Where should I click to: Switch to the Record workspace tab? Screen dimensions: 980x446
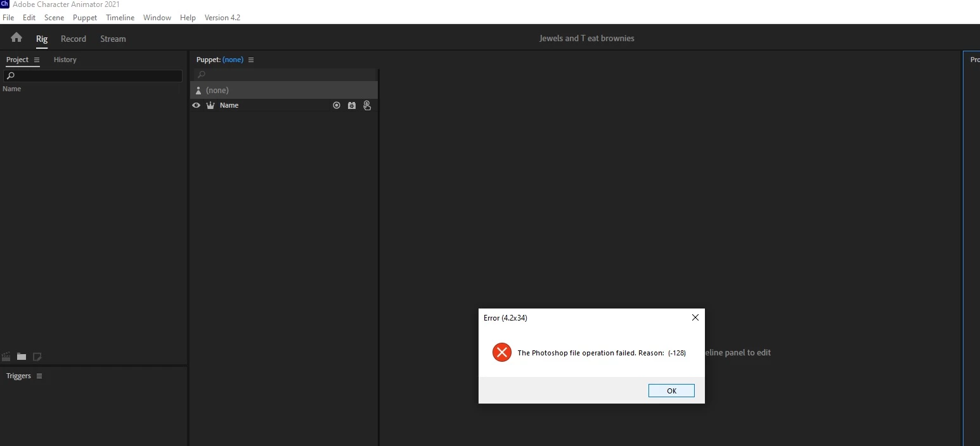pos(74,39)
